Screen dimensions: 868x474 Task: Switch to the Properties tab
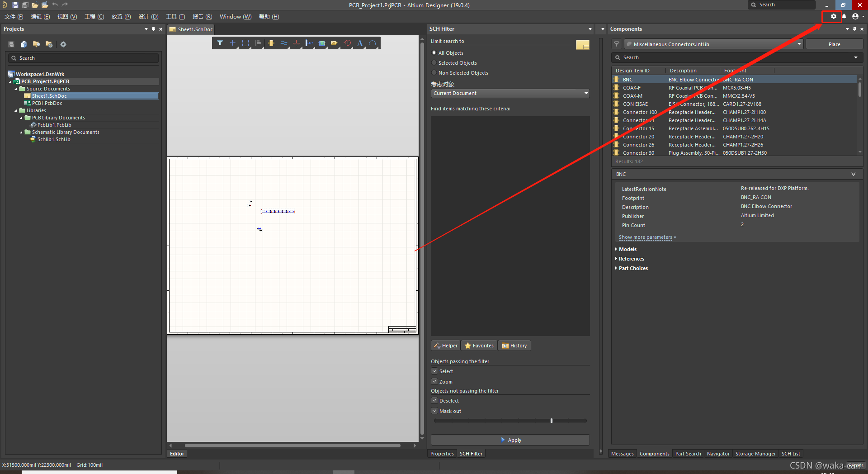442,454
